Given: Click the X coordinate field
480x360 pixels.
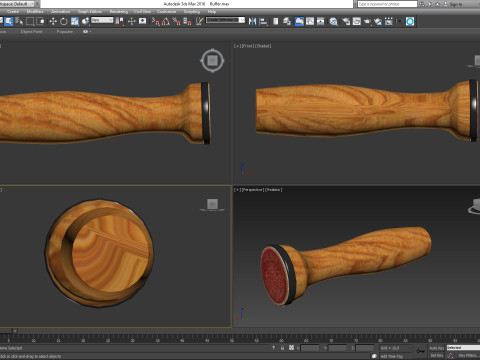Looking at the screenshot, I should [x=310, y=348].
